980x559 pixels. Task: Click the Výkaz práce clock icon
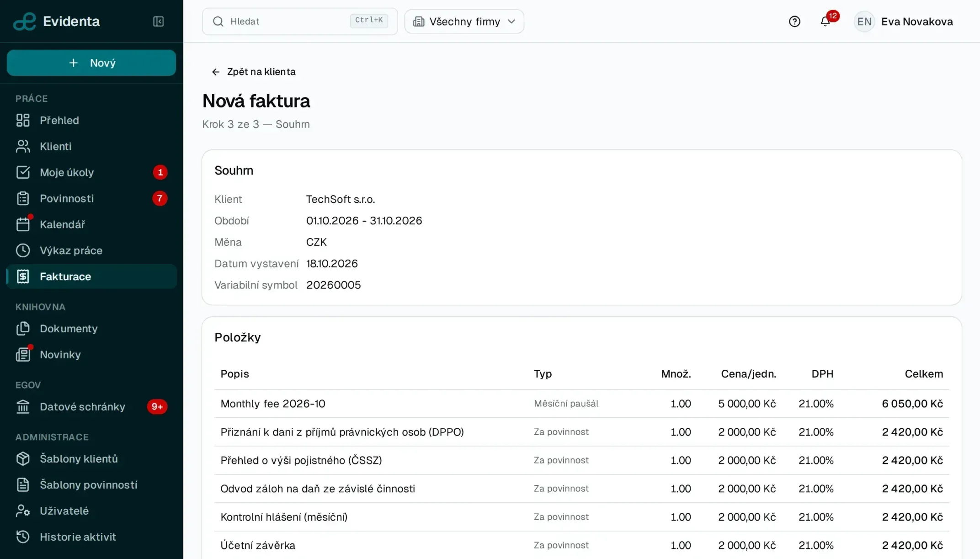click(x=23, y=250)
